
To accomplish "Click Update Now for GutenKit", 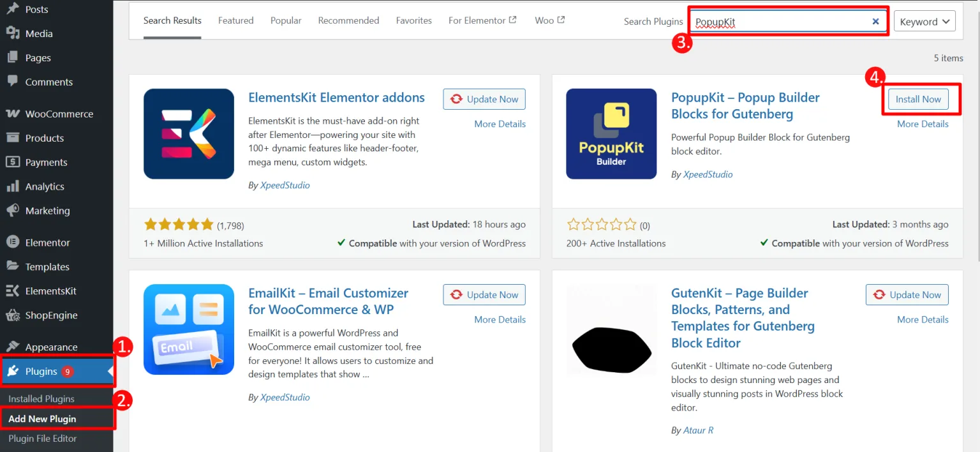I will point(907,295).
